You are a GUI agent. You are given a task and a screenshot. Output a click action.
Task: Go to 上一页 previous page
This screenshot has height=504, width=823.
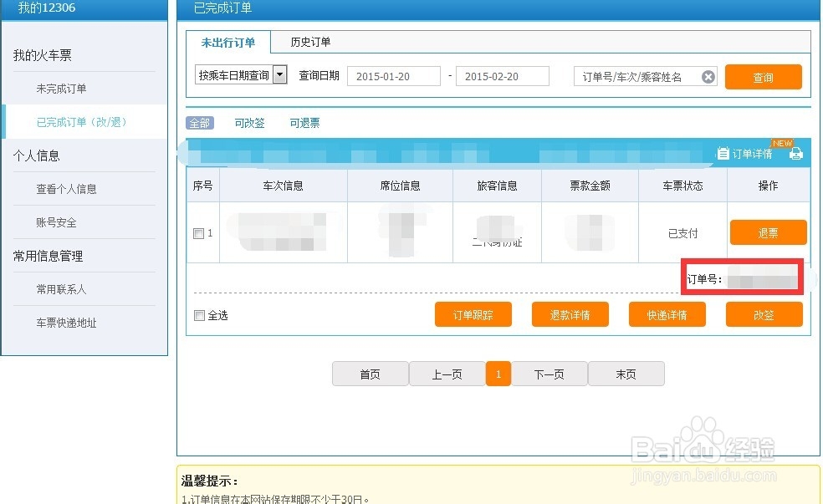click(x=447, y=374)
